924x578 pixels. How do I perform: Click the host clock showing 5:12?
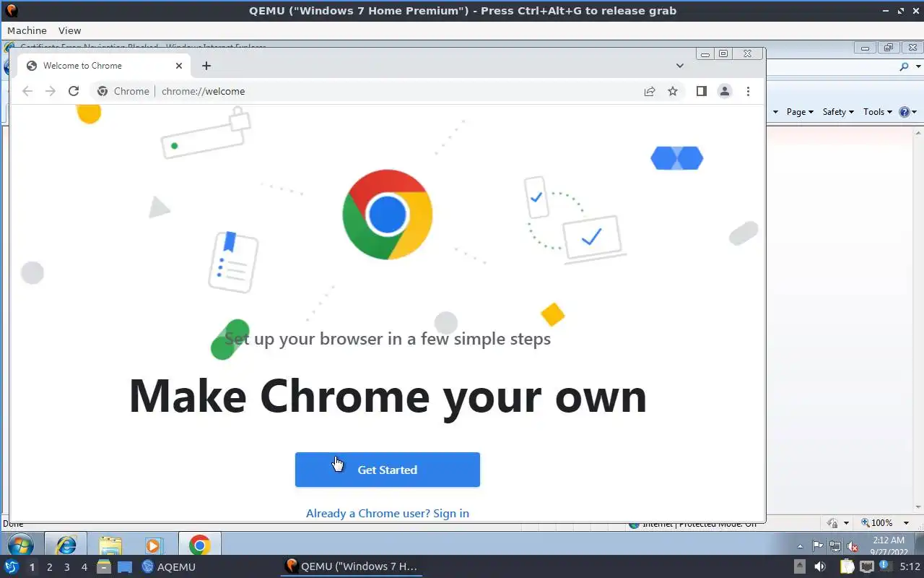click(910, 567)
